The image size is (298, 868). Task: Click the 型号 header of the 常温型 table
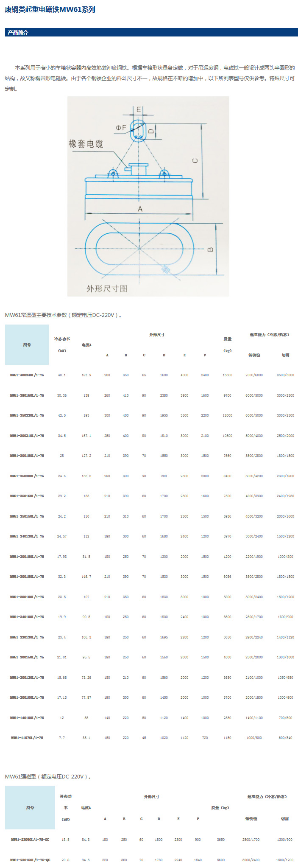(x=27, y=345)
